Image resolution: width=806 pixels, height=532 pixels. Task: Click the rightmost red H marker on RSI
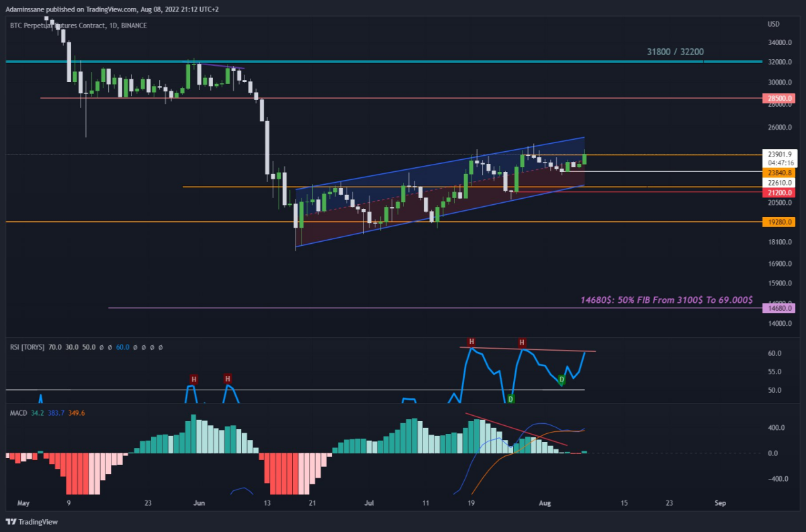[522, 343]
